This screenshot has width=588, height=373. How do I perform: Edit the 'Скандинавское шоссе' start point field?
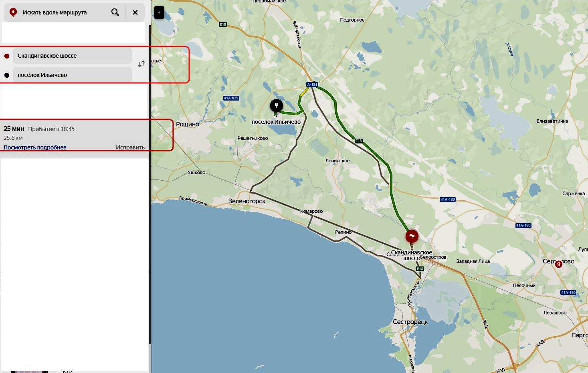tap(72, 56)
